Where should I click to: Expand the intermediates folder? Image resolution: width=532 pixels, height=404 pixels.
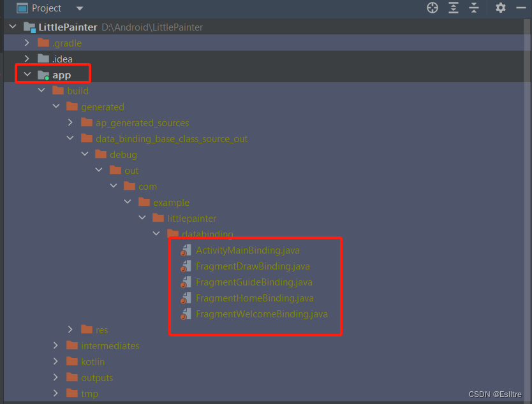tap(56, 345)
